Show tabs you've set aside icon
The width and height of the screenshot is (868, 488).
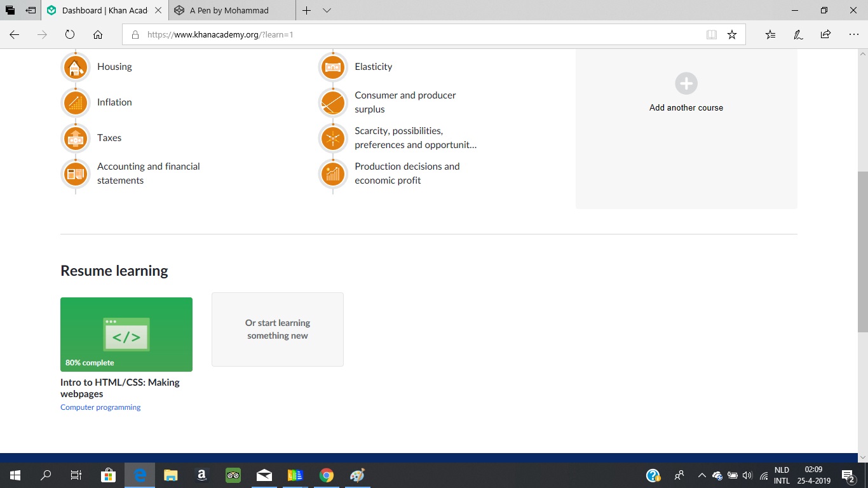tap(10, 10)
